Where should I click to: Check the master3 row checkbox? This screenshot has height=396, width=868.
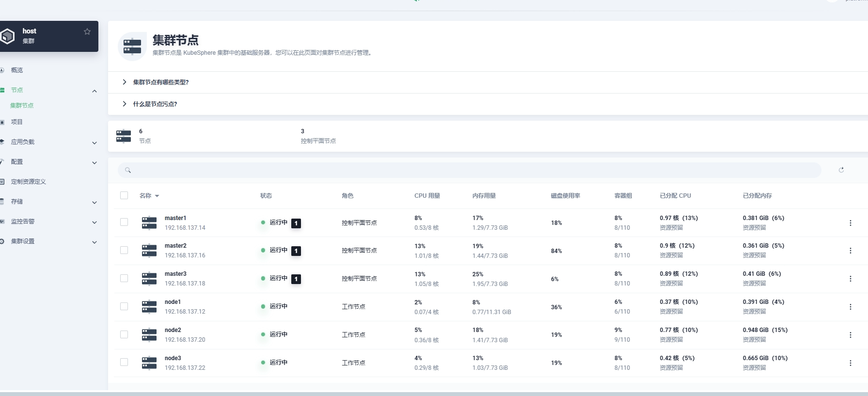coord(124,278)
